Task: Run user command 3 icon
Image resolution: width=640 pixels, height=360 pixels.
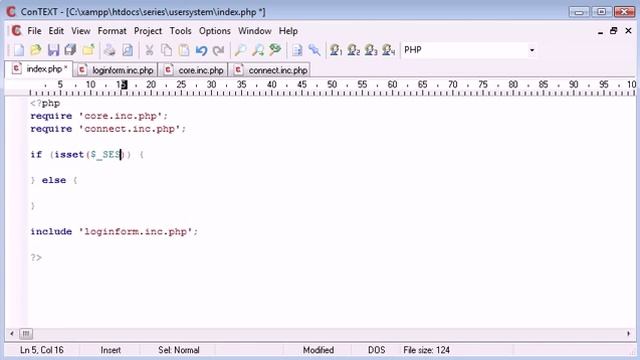Action: point(371,50)
